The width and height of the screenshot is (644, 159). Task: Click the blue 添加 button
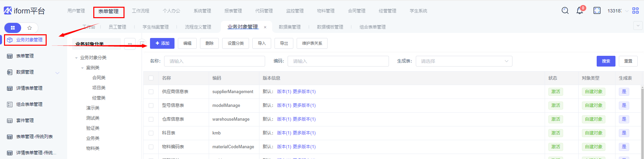(x=162, y=43)
